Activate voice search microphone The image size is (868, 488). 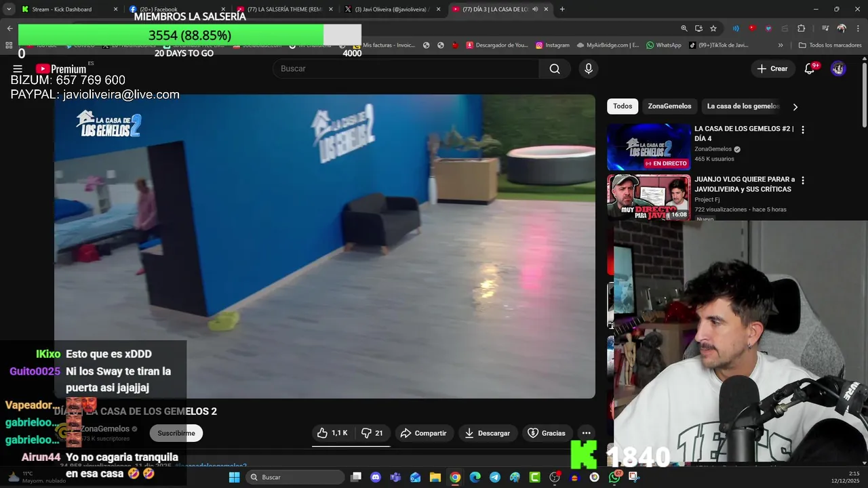589,68
